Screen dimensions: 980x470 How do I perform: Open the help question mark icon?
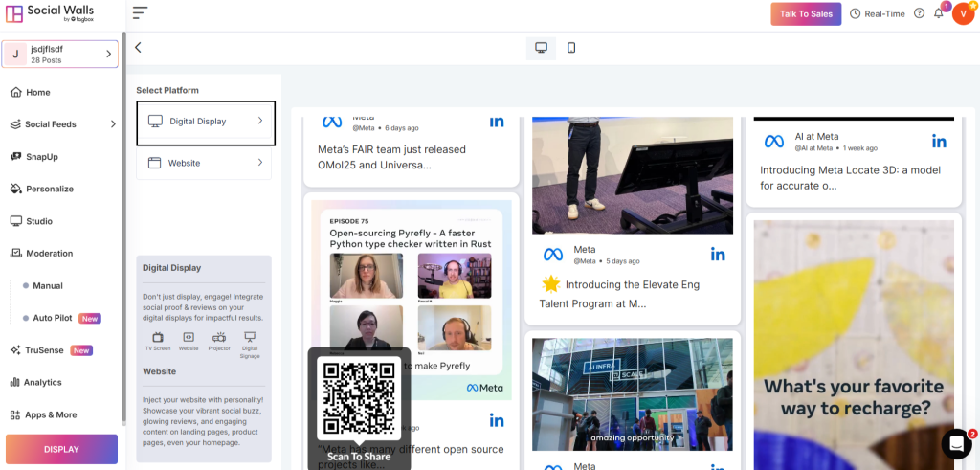pyautogui.click(x=919, y=13)
